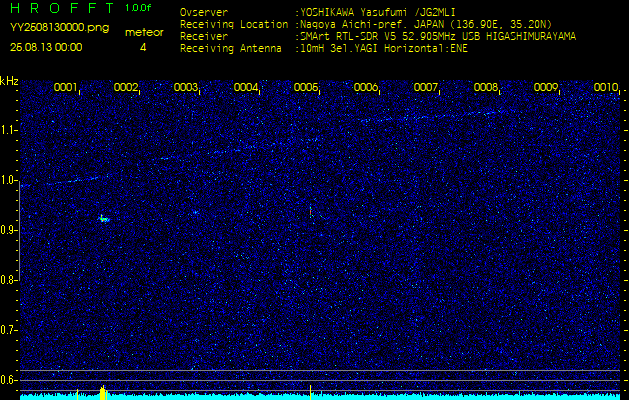629x400 pixels.
Task: Click the date stamp 25.08.13 00:00
Action: coord(46,47)
